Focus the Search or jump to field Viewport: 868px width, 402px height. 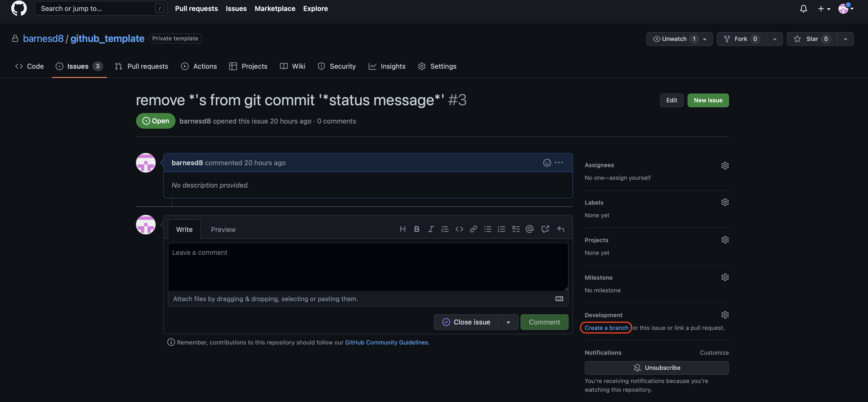[101, 9]
